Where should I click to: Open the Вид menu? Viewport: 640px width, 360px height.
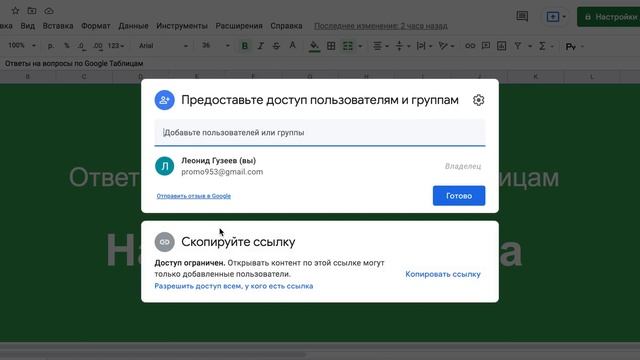click(x=27, y=26)
